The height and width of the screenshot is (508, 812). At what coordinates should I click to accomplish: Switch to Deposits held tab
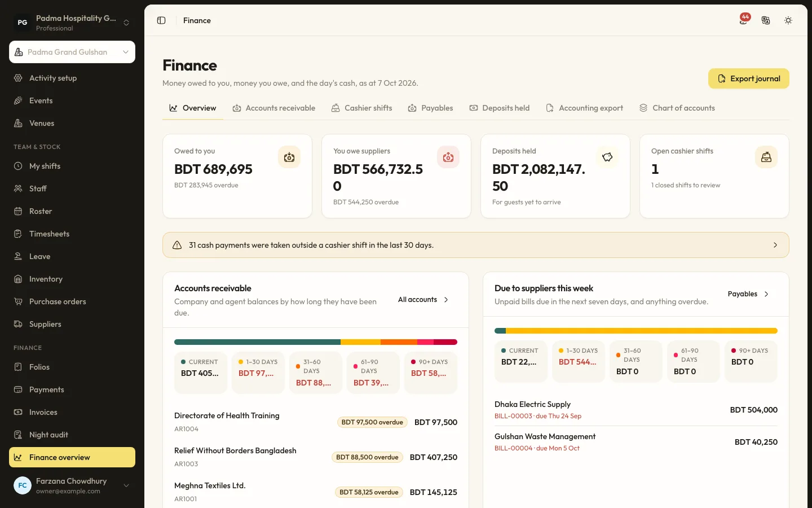pos(500,108)
